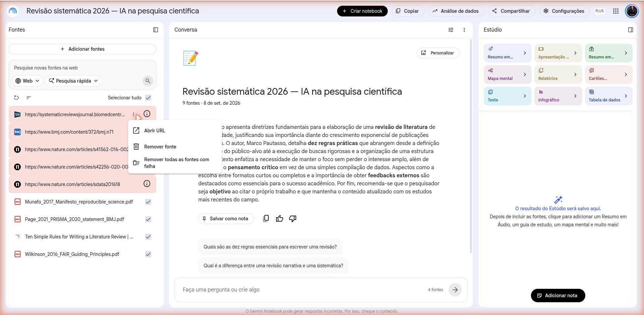Mark the summary with thumbs up
Screen dimensions: 644x315
click(279, 219)
